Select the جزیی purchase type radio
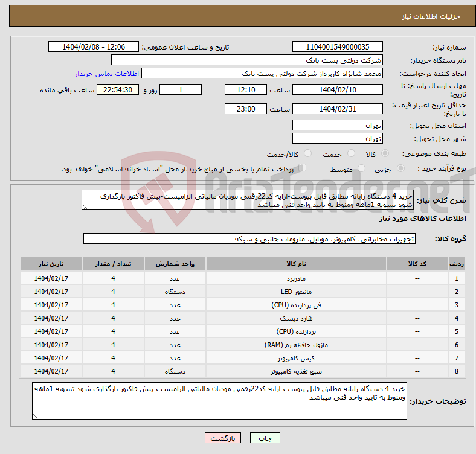Viewport: 476px width, 454px height. (x=400, y=168)
